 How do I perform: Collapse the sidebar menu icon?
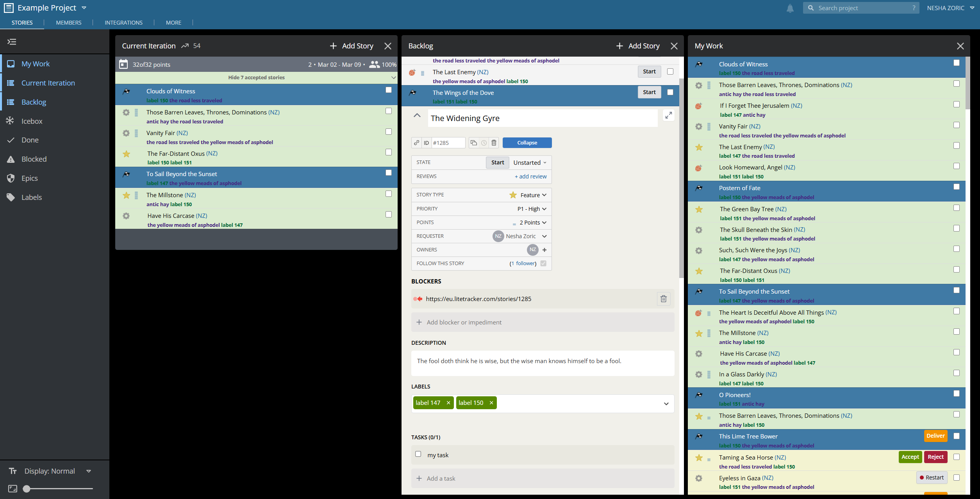pos(12,42)
